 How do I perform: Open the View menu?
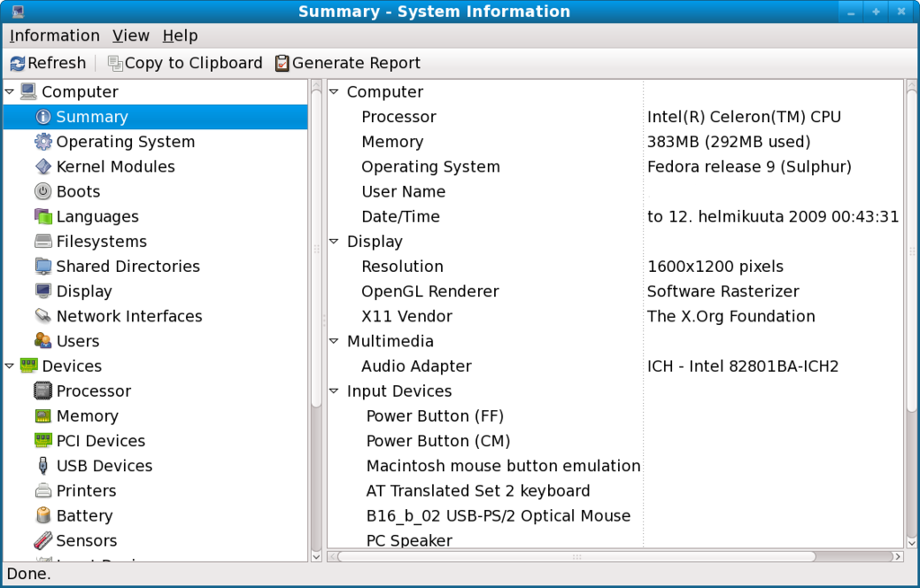click(x=131, y=36)
